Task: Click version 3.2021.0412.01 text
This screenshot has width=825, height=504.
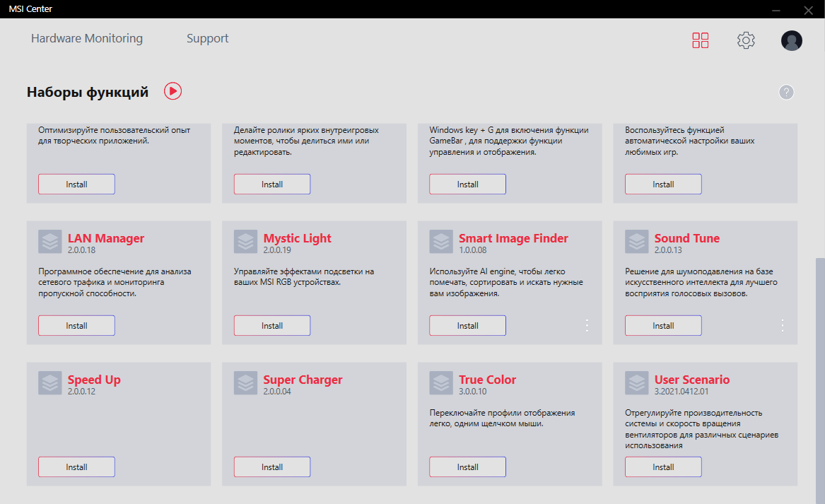Action: [681, 392]
